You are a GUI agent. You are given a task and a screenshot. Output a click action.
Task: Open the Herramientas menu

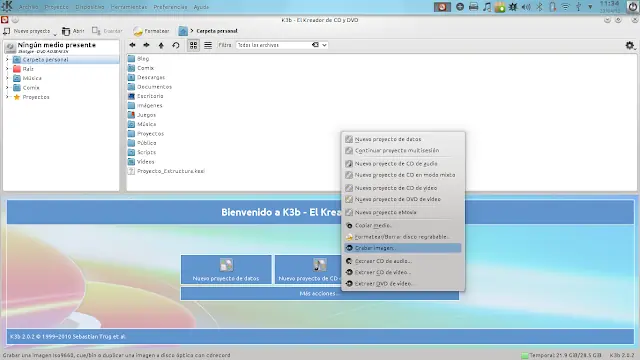(129, 7)
